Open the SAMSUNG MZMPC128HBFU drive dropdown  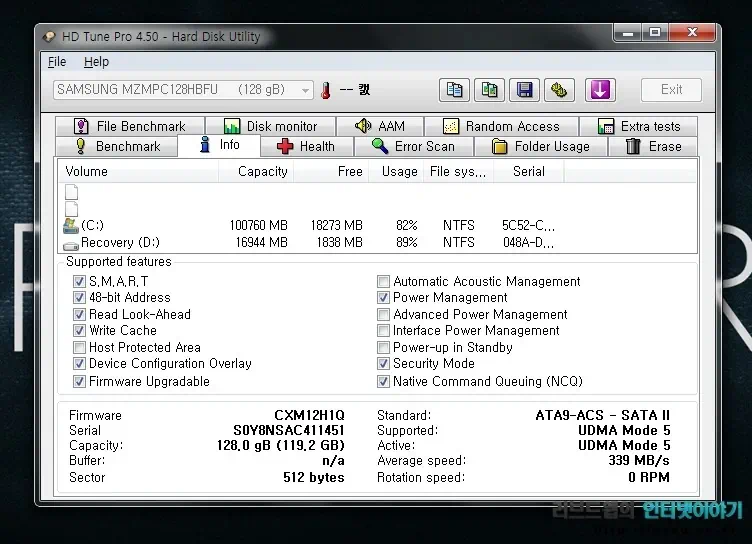point(183,90)
